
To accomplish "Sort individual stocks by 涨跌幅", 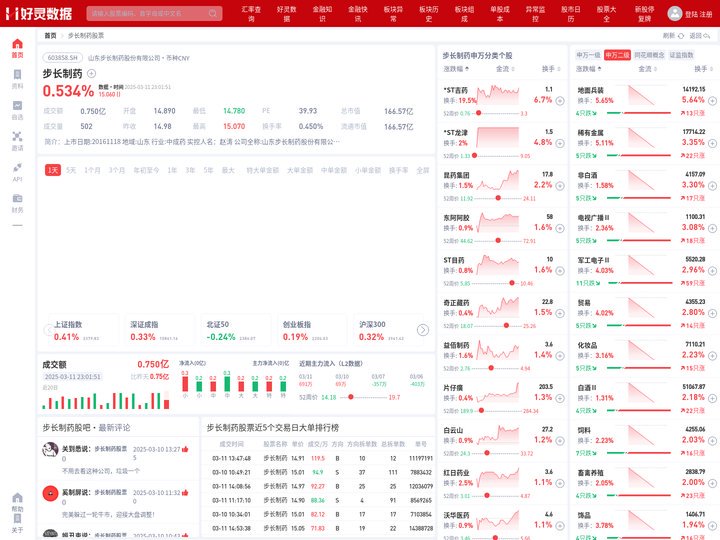I will [456, 69].
